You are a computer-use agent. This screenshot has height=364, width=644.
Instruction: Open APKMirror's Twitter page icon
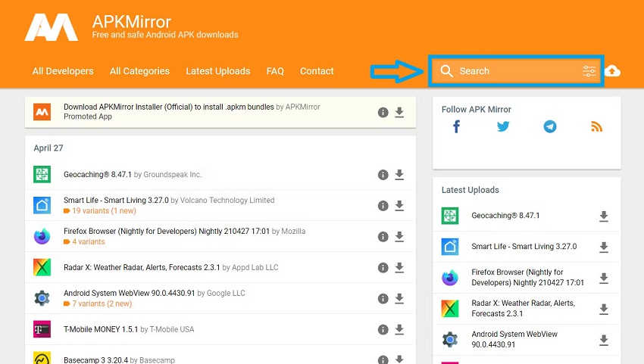[x=503, y=127]
